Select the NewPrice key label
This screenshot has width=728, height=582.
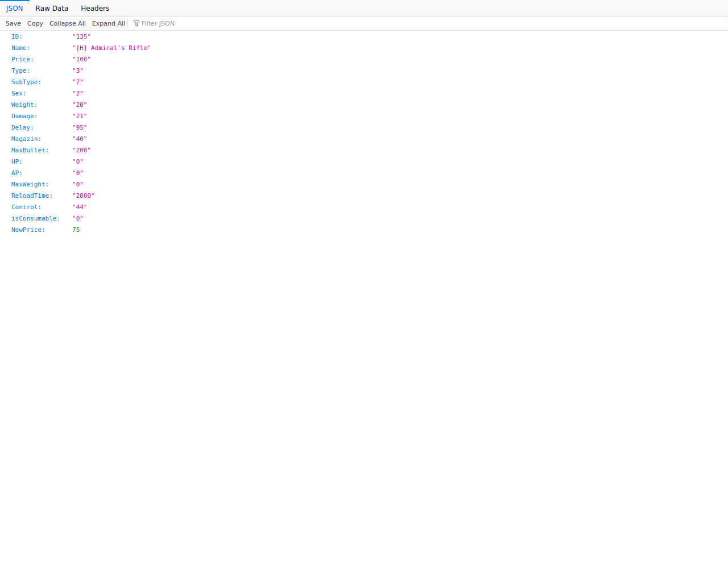[28, 230]
